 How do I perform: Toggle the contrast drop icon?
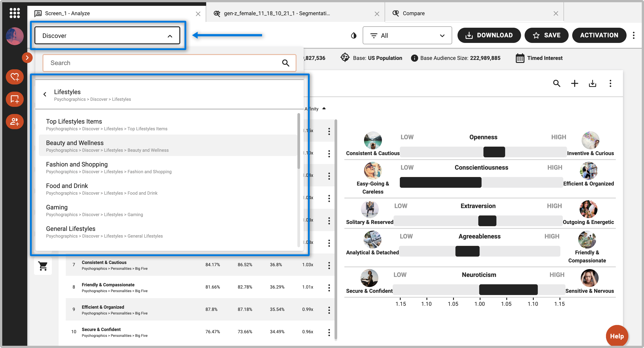point(353,36)
